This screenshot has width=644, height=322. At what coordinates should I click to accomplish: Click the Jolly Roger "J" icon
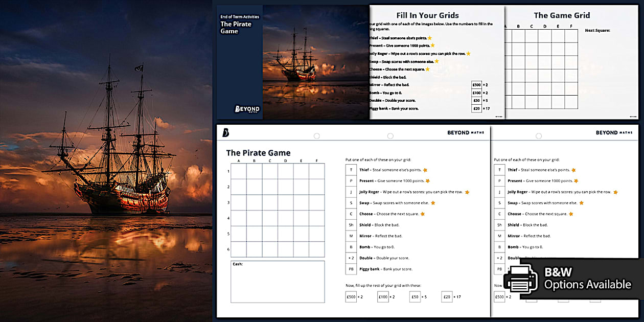click(x=351, y=192)
